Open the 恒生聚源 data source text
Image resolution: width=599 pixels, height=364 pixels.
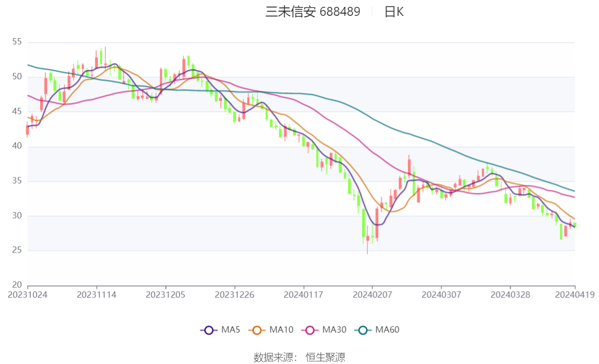[x=325, y=358]
